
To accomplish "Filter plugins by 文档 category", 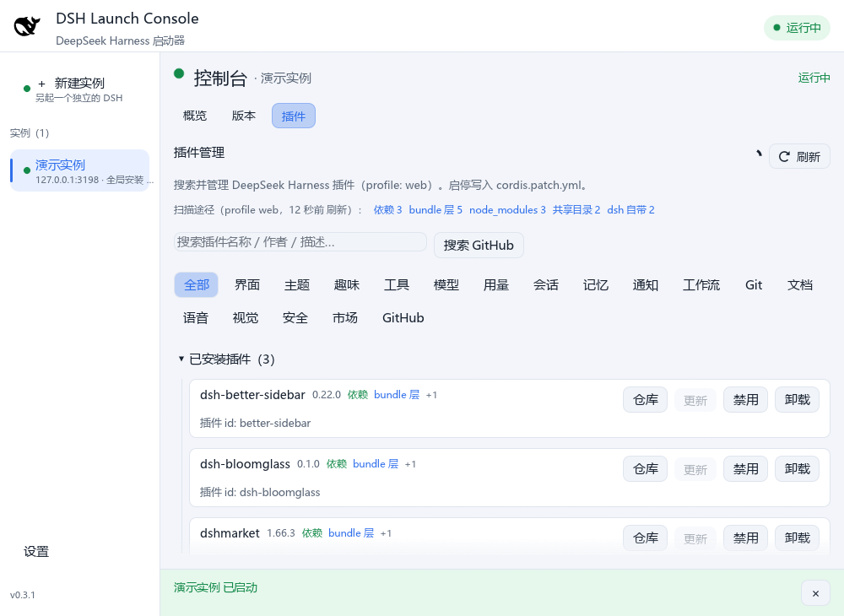I will pos(800,284).
